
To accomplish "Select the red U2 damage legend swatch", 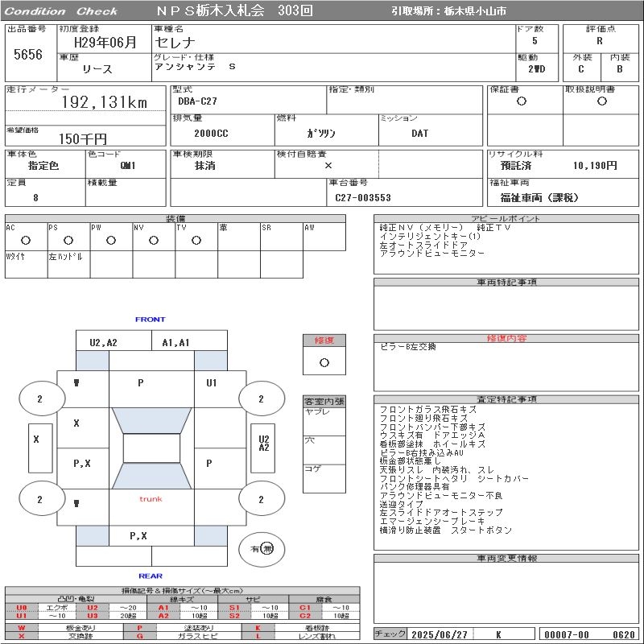I will tap(93, 608).
